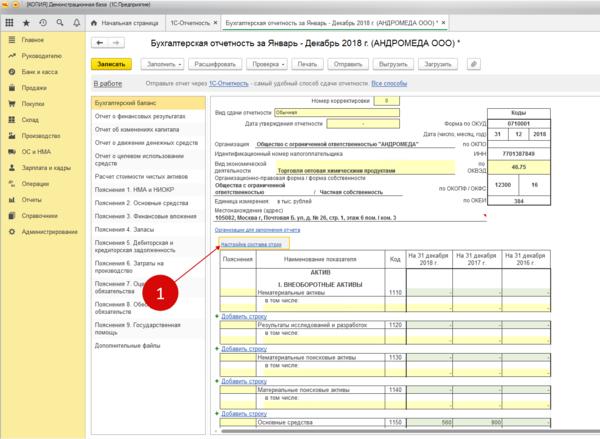Open Настройка состава строк link
Viewport: 600px width, 439px height.
tap(251, 244)
